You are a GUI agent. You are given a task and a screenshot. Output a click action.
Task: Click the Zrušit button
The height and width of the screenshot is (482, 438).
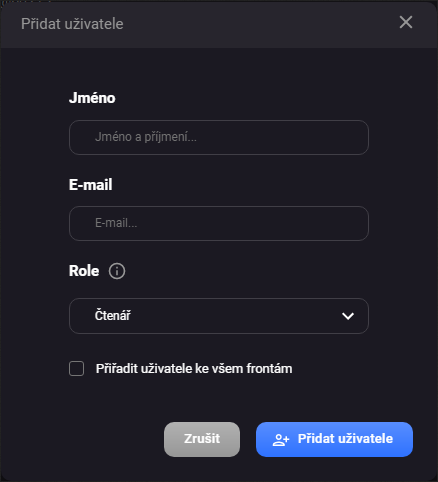[202, 439]
